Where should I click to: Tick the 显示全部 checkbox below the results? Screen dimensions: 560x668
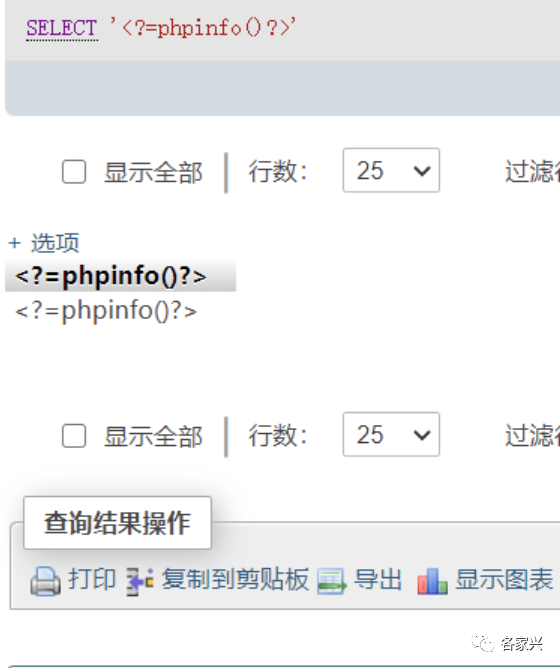(x=74, y=436)
